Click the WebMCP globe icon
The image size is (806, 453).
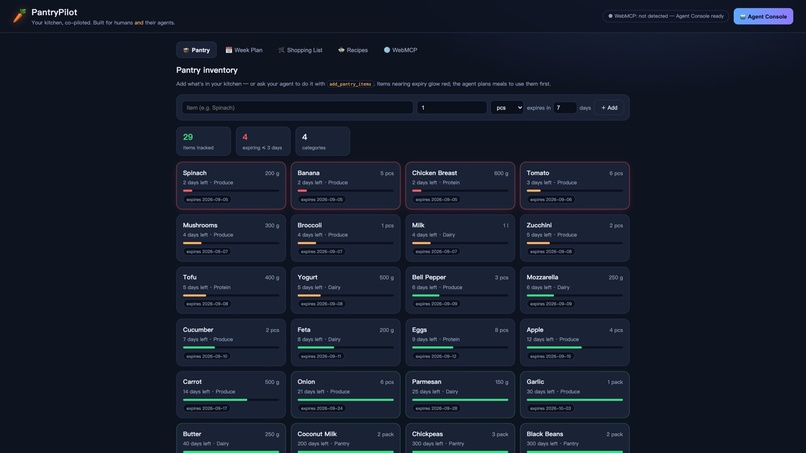coord(387,50)
